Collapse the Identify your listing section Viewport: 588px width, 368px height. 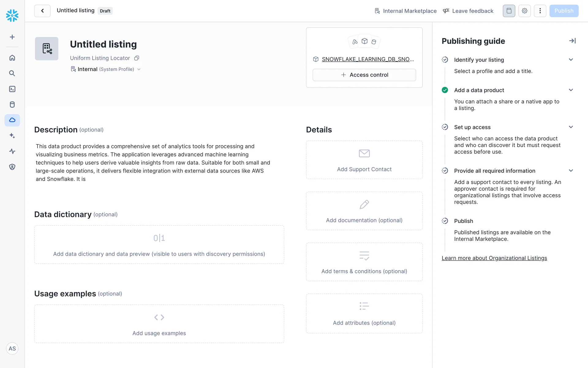pyautogui.click(x=571, y=60)
